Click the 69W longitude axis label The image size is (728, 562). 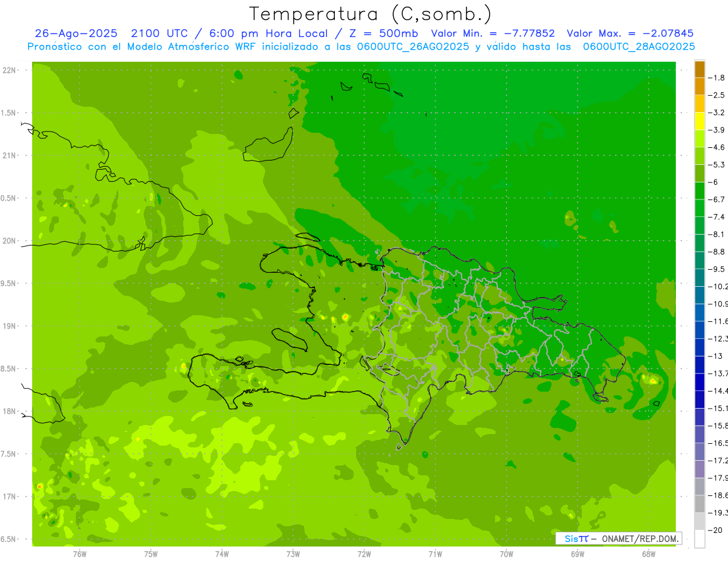pos(578,554)
